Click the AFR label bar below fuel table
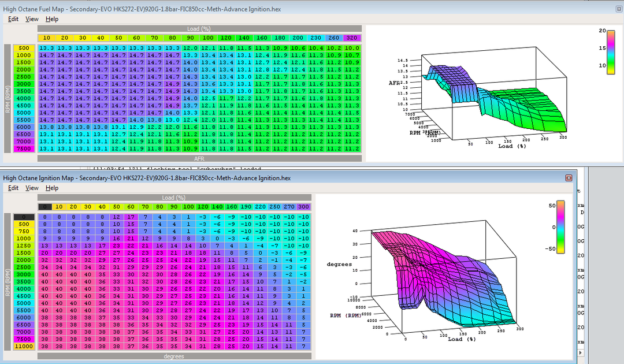The width and height of the screenshot is (624, 364). coord(199,158)
